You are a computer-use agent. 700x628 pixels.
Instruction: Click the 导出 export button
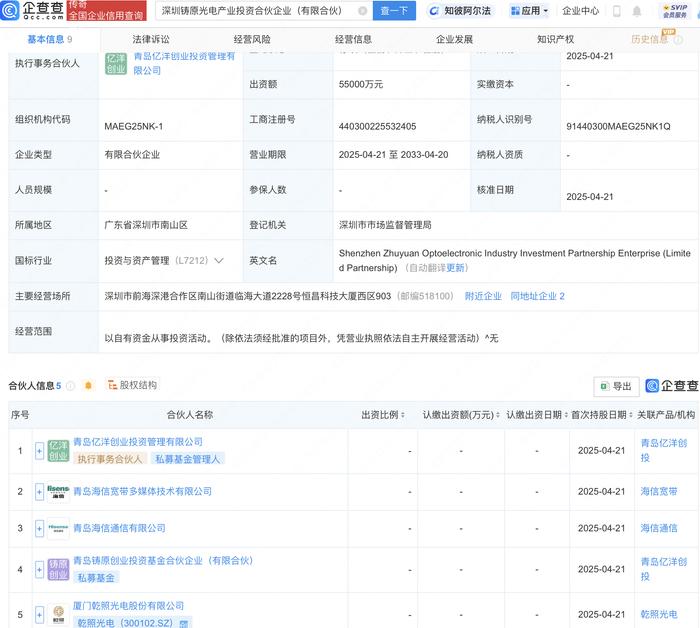[x=617, y=386]
